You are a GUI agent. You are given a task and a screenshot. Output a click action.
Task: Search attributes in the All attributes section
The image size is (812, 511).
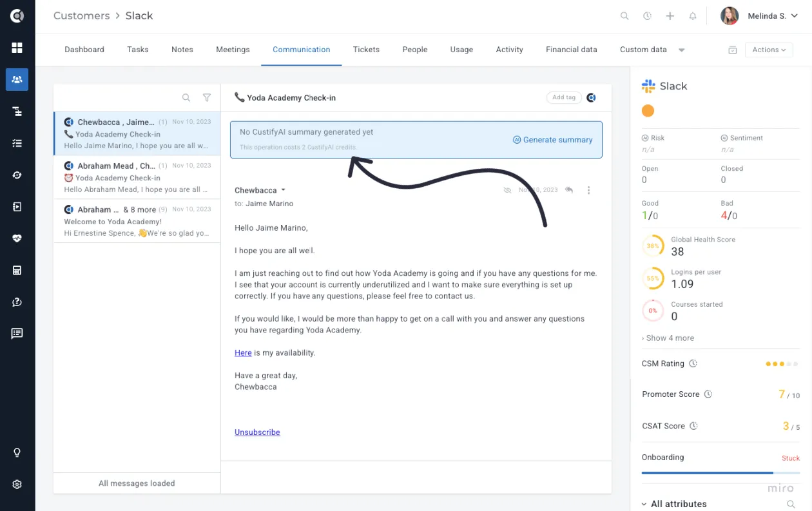(791, 504)
